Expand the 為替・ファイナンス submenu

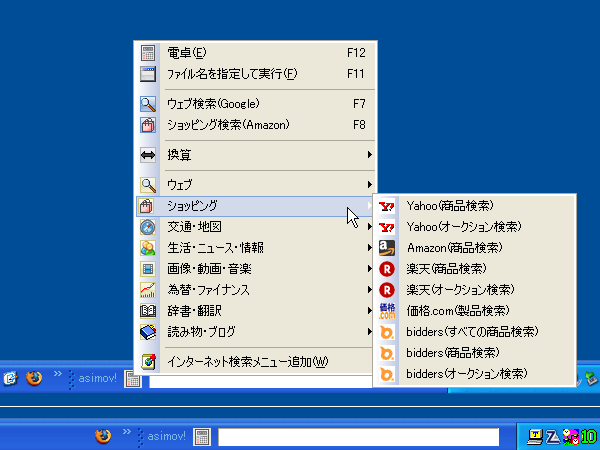[x=255, y=290]
